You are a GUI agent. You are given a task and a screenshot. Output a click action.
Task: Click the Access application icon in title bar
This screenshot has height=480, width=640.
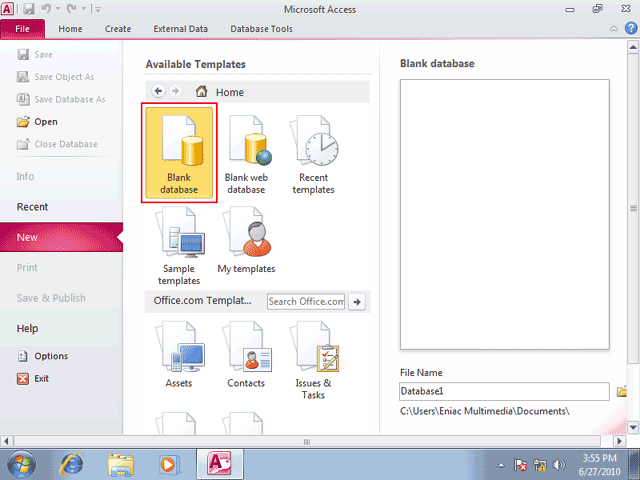click(x=7, y=9)
